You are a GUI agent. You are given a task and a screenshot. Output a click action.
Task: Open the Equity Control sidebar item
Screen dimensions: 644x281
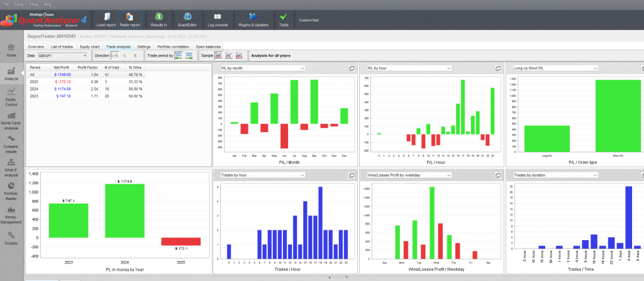click(11, 96)
